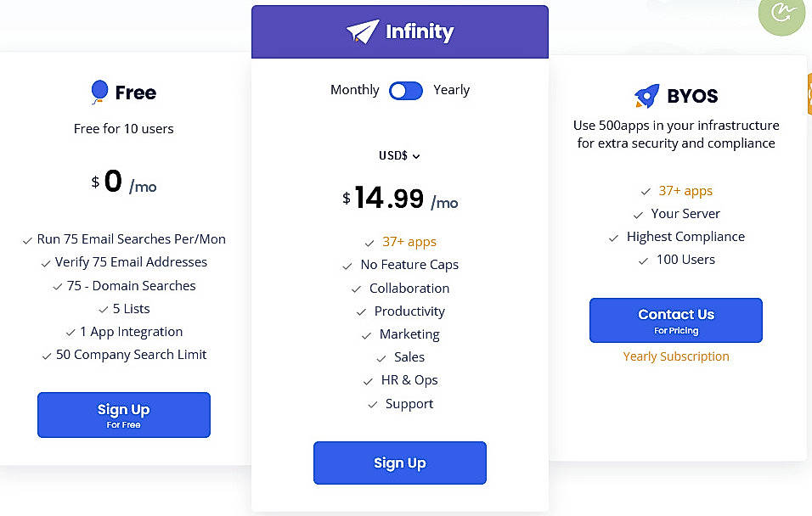
Task: Click Sign Up For Free on Free plan
Action: pyautogui.click(x=123, y=415)
